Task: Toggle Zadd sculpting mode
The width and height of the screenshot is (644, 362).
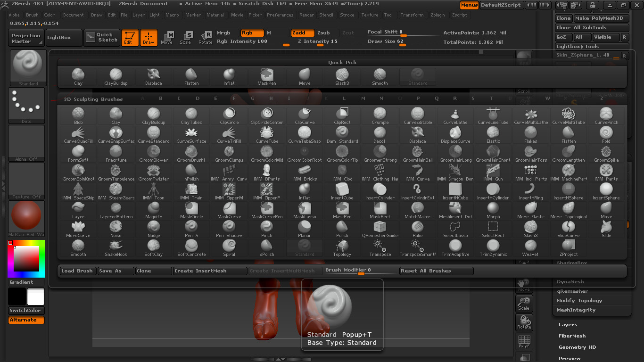Action: click(x=303, y=33)
